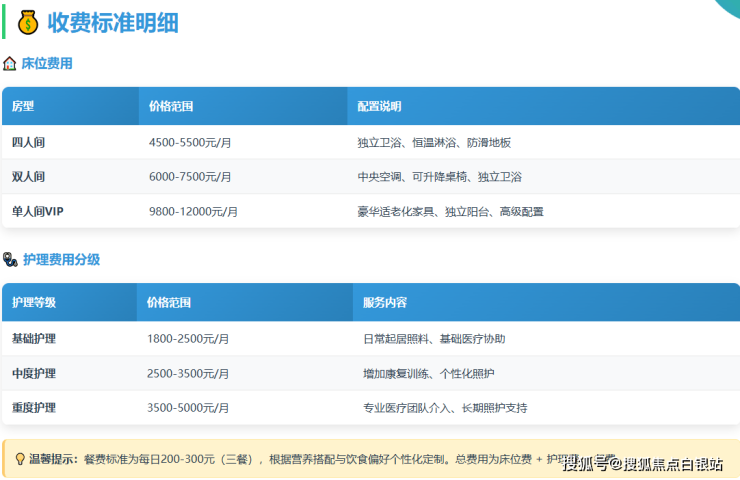Select the 重度护理 row label
This screenshot has width=740, height=480.
coord(34,408)
